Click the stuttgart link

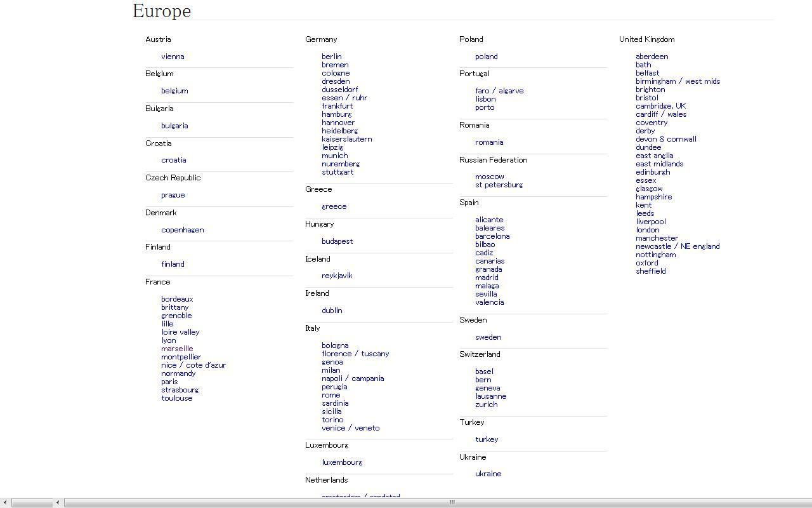point(337,172)
